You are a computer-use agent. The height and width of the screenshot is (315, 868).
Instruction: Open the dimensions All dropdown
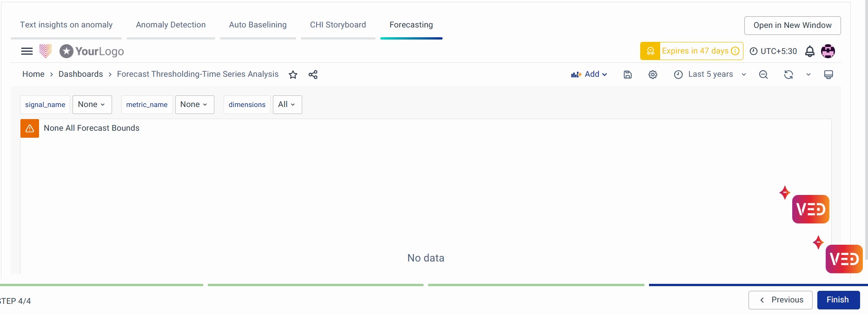(x=287, y=105)
